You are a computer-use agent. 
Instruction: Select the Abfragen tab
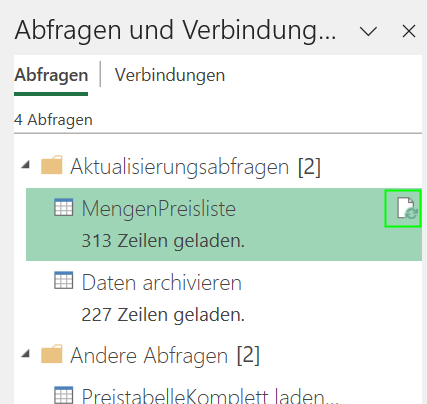(x=51, y=75)
